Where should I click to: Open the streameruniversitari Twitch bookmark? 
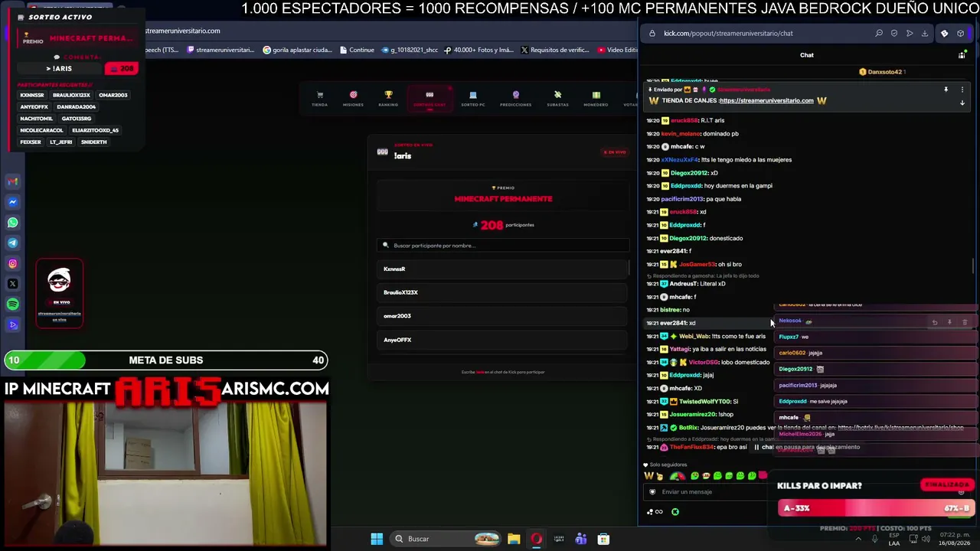click(x=220, y=50)
